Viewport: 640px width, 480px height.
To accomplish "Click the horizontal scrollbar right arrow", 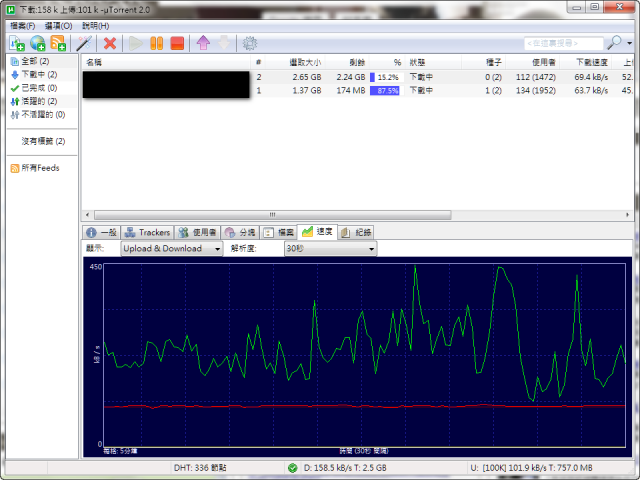I will 628,215.
